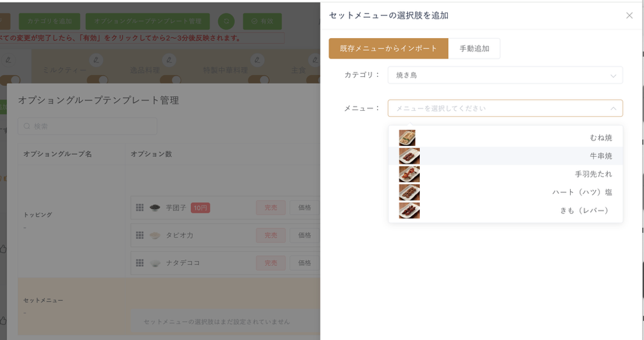Expand the カテゴリ dropdown chevron

click(x=613, y=76)
